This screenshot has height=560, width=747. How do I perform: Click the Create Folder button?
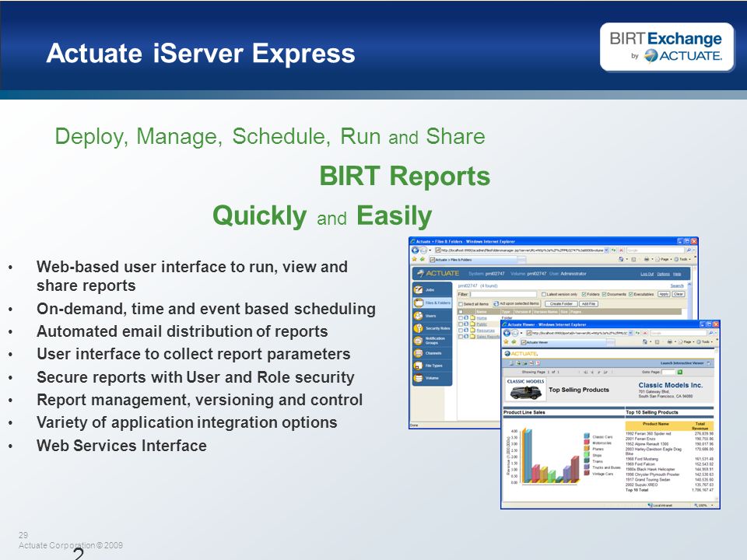[561, 304]
